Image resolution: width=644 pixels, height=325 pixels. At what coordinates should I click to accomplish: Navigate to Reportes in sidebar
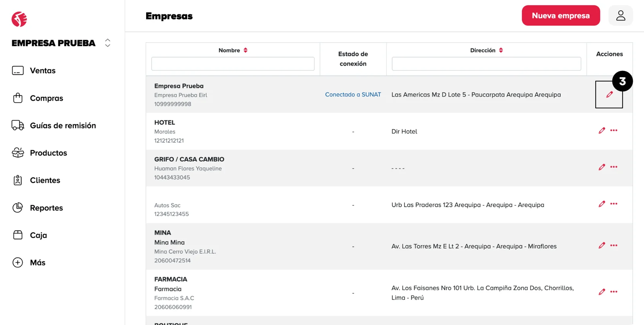46,208
